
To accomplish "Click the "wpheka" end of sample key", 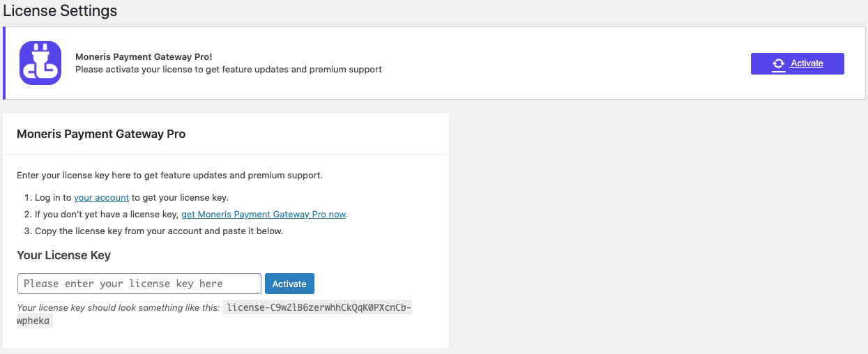I will (35, 321).
